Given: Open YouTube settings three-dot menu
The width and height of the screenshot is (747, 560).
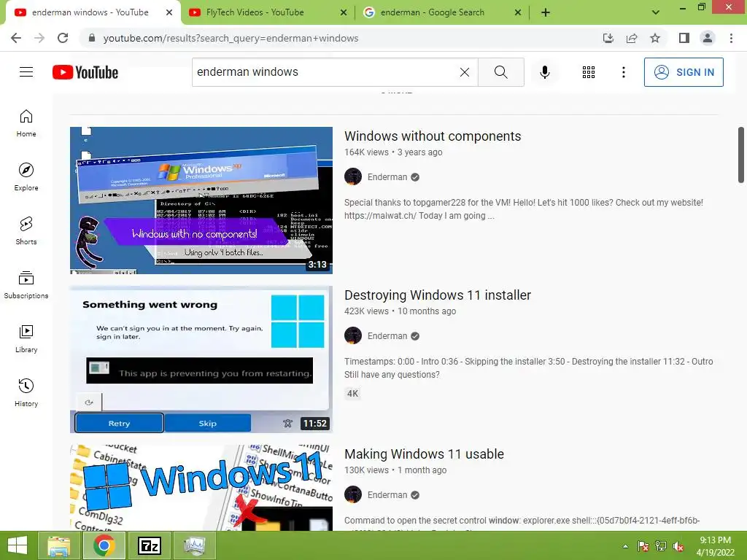Looking at the screenshot, I should coord(623,72).
